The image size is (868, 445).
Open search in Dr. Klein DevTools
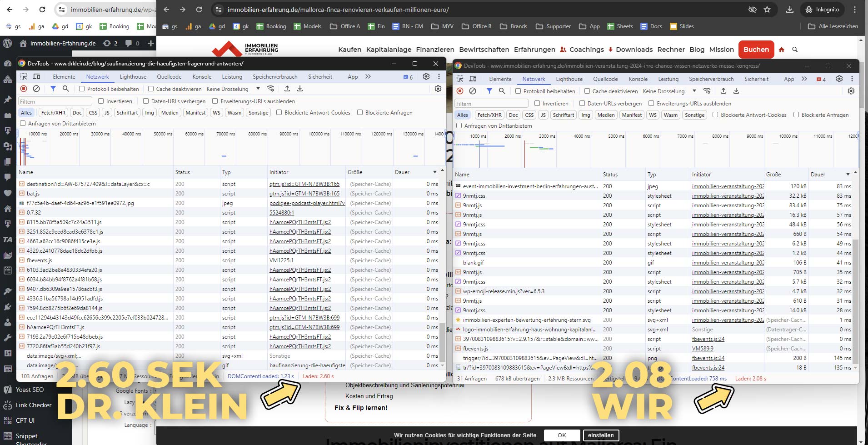click(65, 89)
